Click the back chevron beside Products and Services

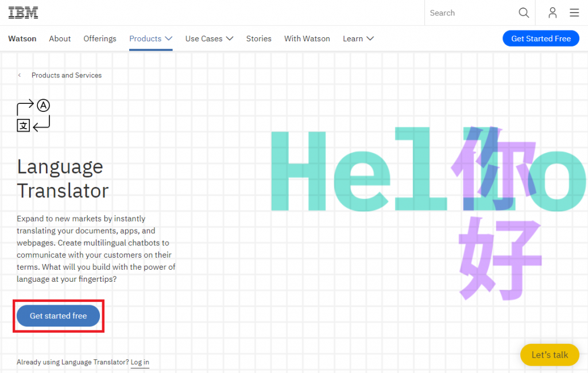pos(20,75)
